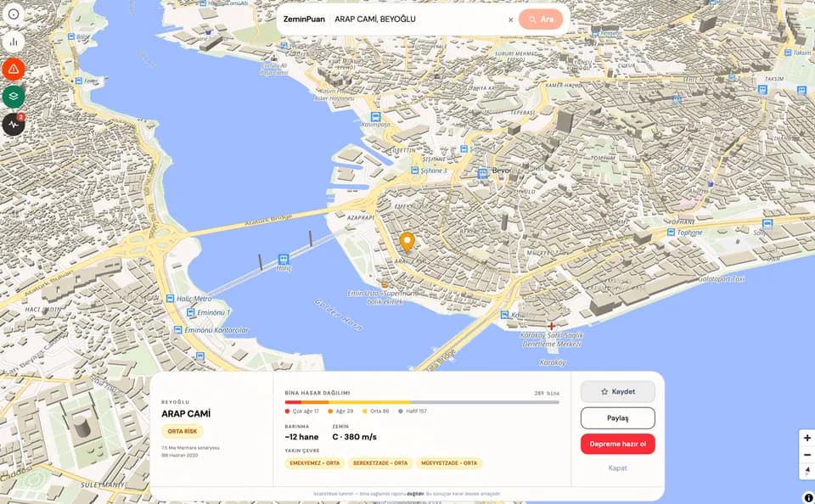
Task: Reset map bearing with the compass arrow
Action: pos(807,471)
